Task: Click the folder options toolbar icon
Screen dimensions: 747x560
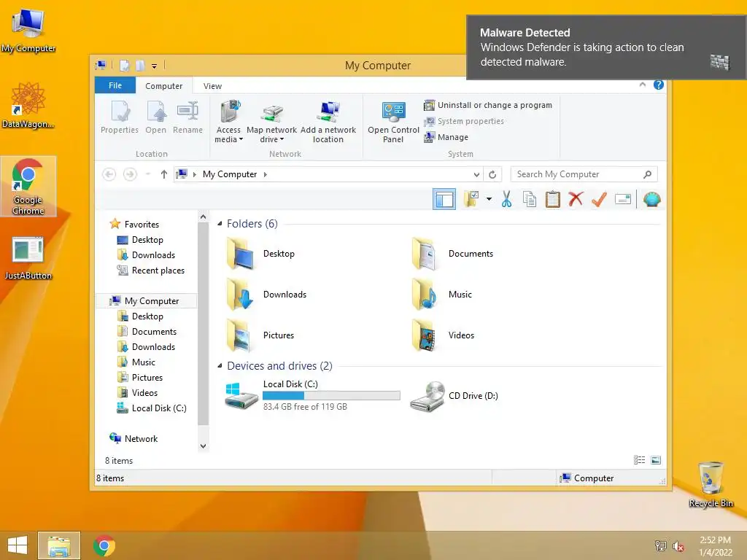Action: [471, 199]
